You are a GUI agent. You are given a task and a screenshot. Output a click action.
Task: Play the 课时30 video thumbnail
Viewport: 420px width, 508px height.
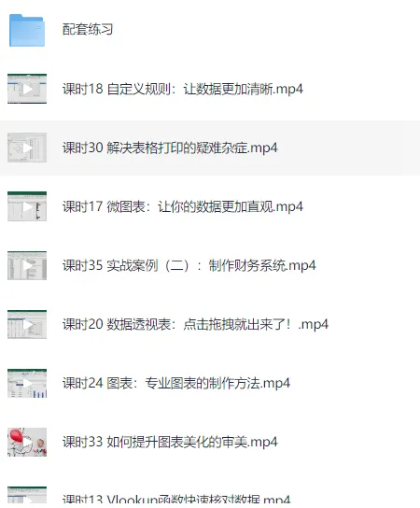tap(27, 148)
